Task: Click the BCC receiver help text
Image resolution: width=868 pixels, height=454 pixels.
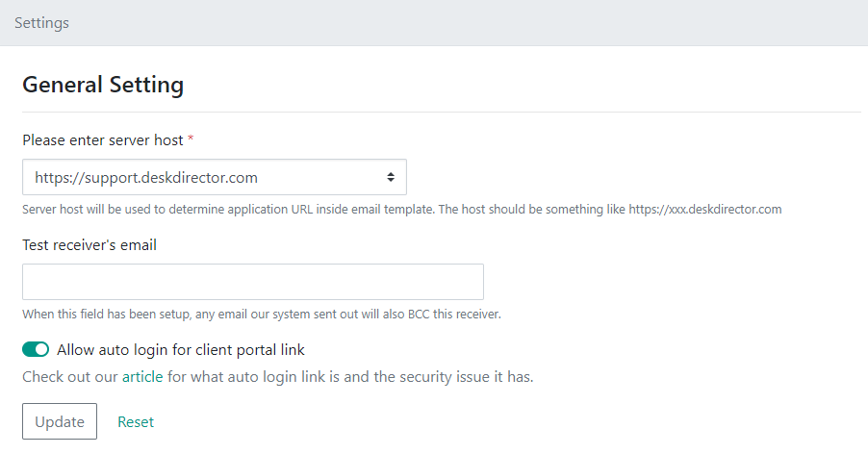Action: tap(262, 315)
